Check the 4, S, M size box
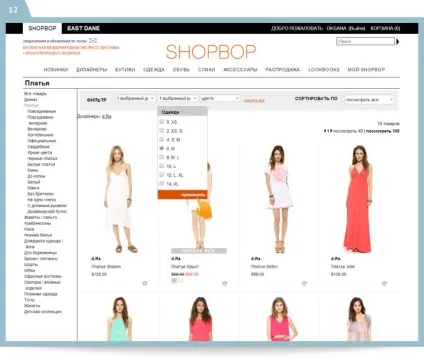 click(162, 139)
